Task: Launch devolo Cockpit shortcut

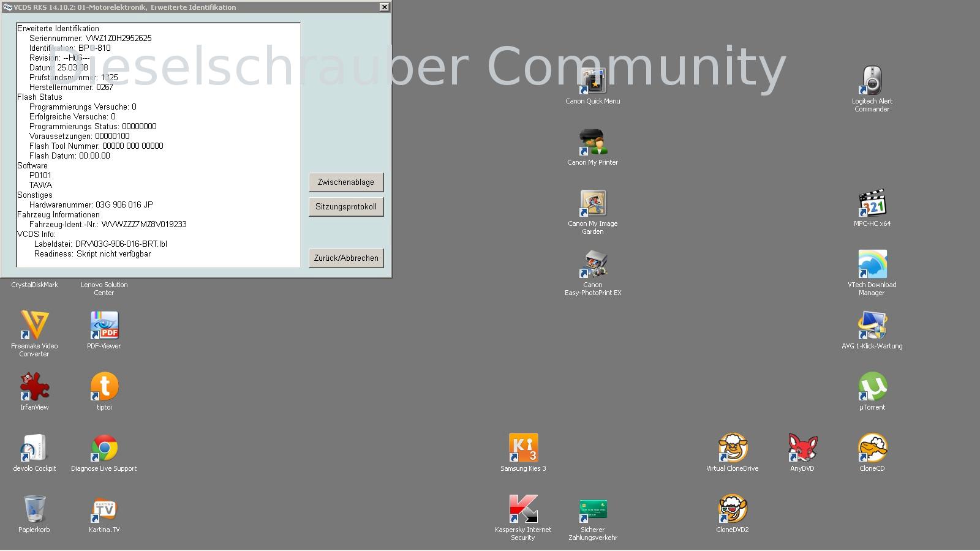Action: click(x=34, y=448)
